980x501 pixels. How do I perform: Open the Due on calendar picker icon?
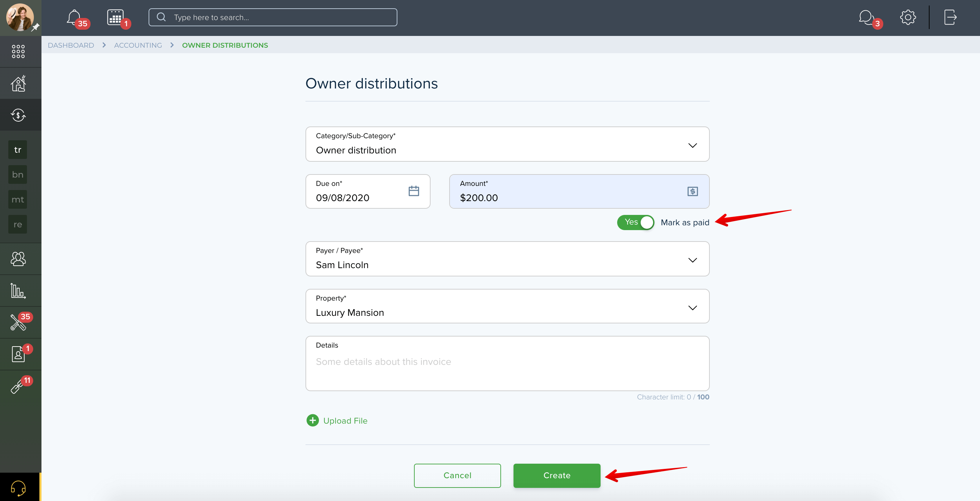click(414, 191)
